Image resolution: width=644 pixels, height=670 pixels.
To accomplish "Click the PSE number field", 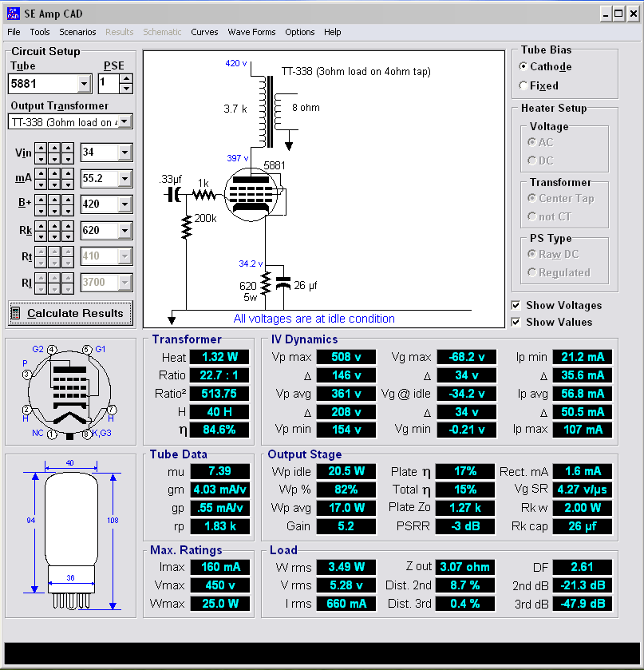I will [109, 84].
